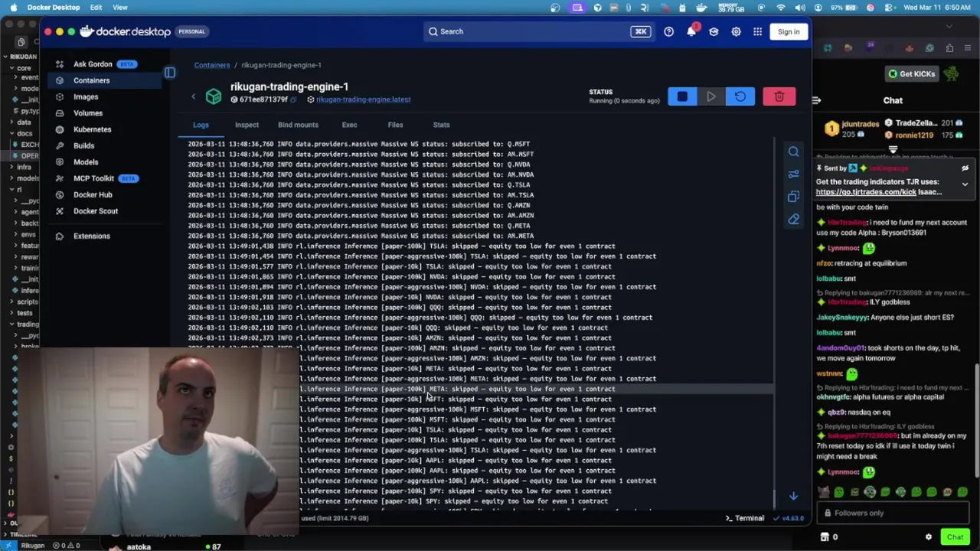Copy container ID 671ee871379f
Screen dimensions: 980x551
pos(293,99)
